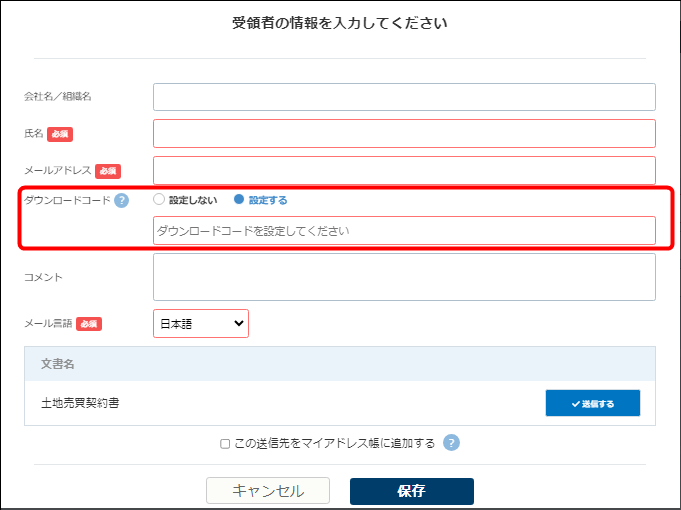
Task: Click the 保存 button
Action: click(411, 491)
